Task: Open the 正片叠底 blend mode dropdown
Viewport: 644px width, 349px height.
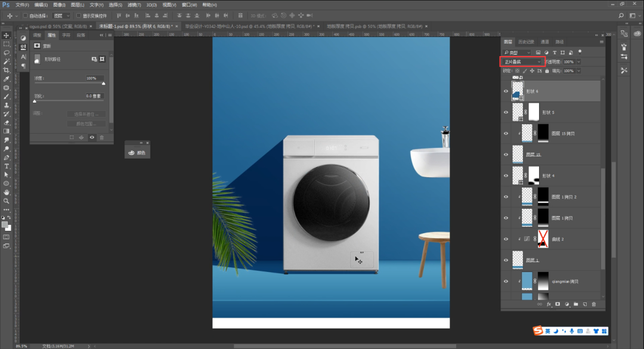Action: pos(522,61)
